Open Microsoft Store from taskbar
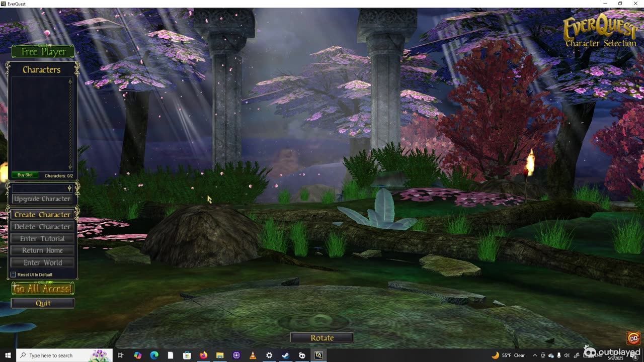 187,355
